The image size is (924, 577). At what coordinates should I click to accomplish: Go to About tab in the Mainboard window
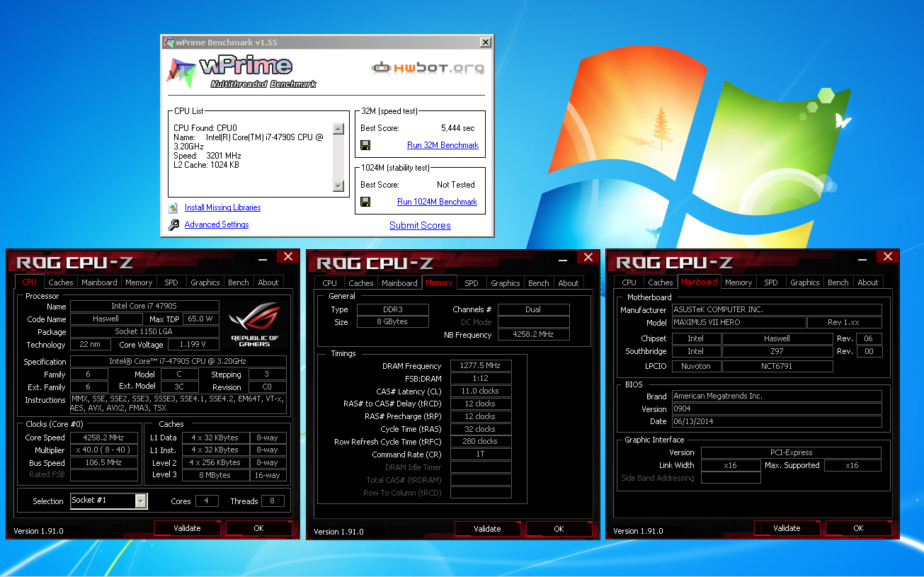pyautogui.click(x=868, y=282)
